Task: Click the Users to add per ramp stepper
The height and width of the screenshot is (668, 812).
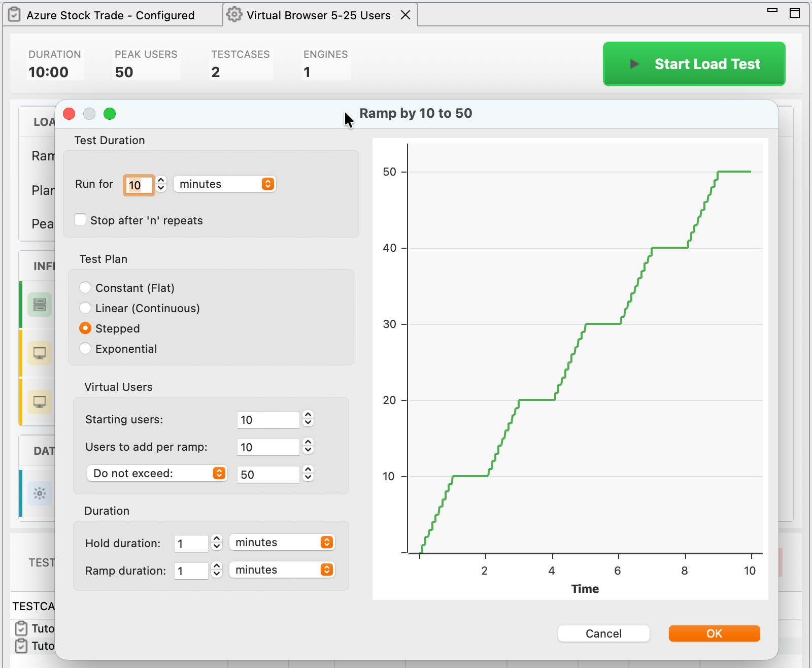Action: (308, 446)
